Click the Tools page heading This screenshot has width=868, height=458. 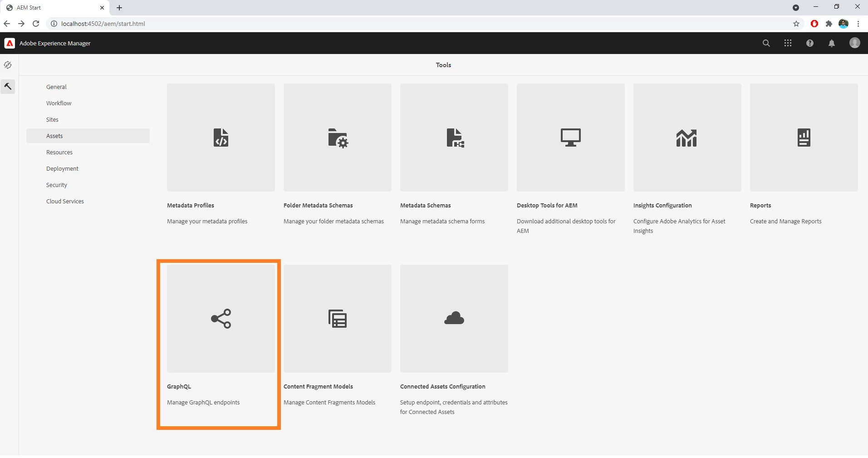click(x=443, y=65)
